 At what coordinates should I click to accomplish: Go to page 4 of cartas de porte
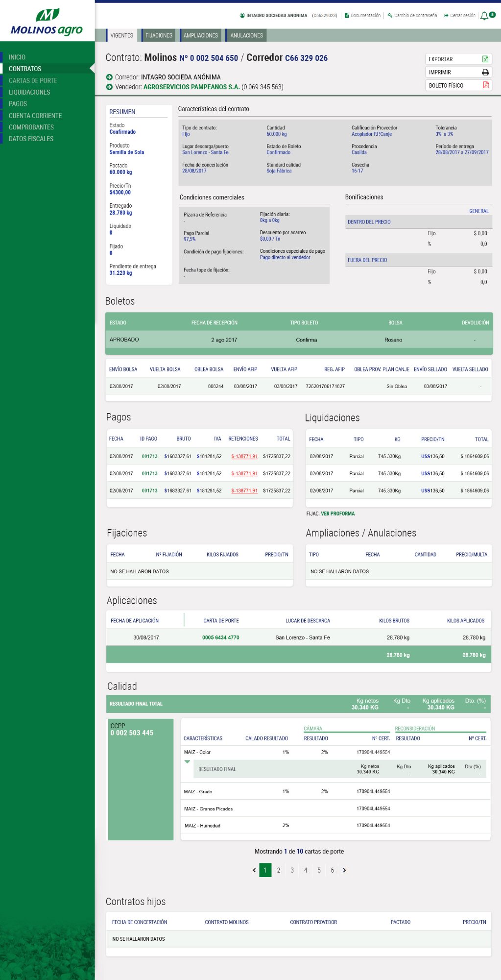coord(306,870)
